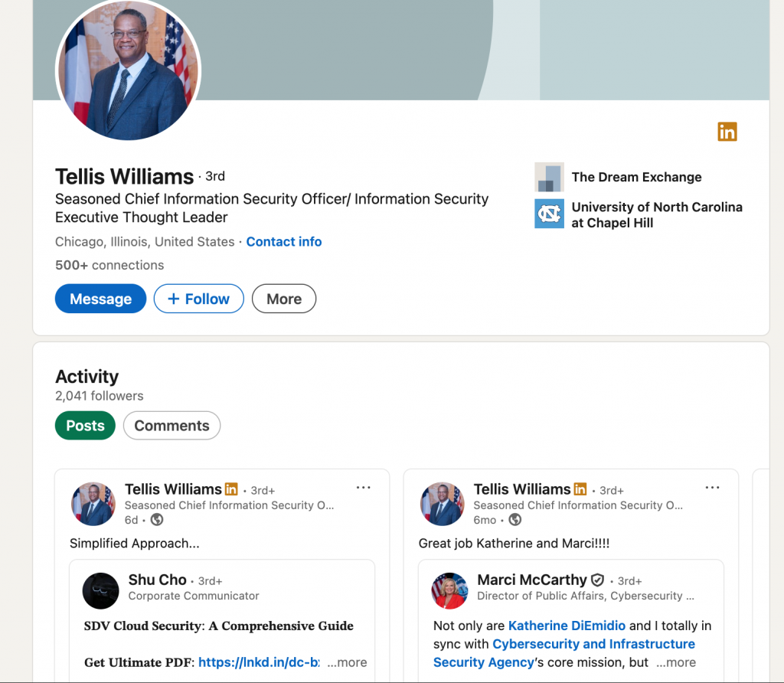Click the verified shield badge beside Marci McCarthy
784x683 pixels.
click(598, 580)
